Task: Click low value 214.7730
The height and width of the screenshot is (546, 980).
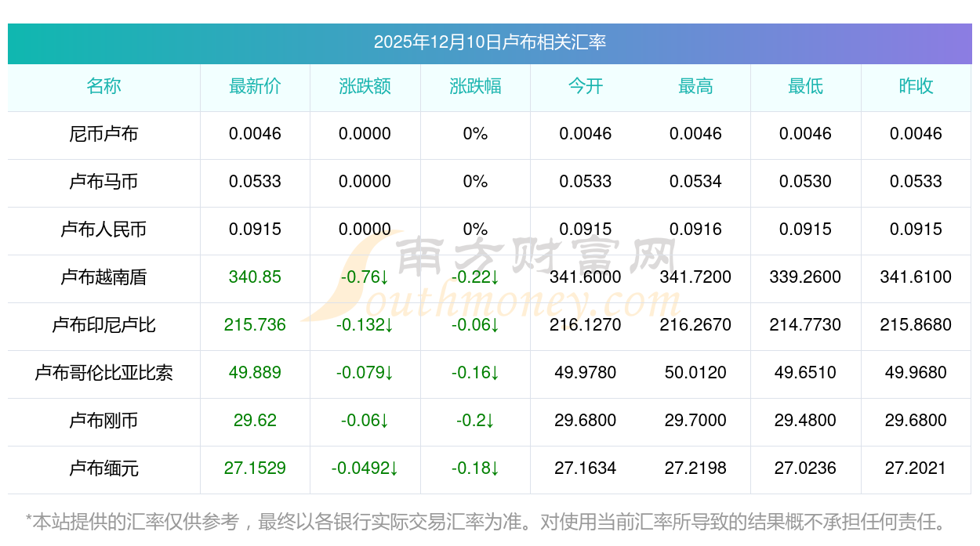Action: point(806,325)
